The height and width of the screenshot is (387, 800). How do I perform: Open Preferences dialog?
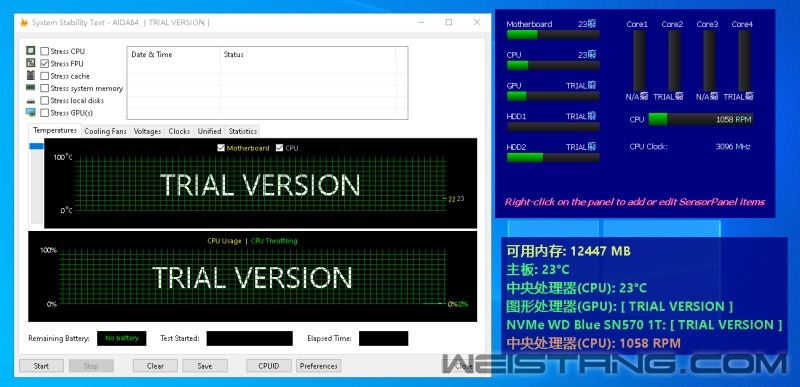pyautogui.click(x=318, y=366)
